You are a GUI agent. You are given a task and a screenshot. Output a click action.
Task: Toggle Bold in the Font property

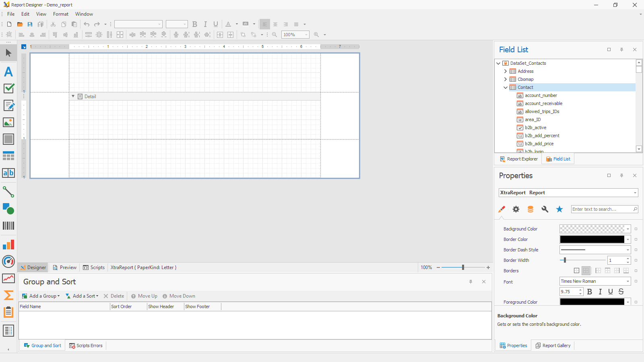590,292
